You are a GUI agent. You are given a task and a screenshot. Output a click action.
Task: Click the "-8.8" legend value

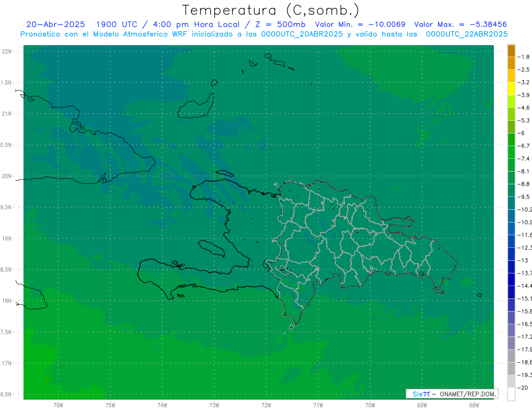(x=524, y=184)
